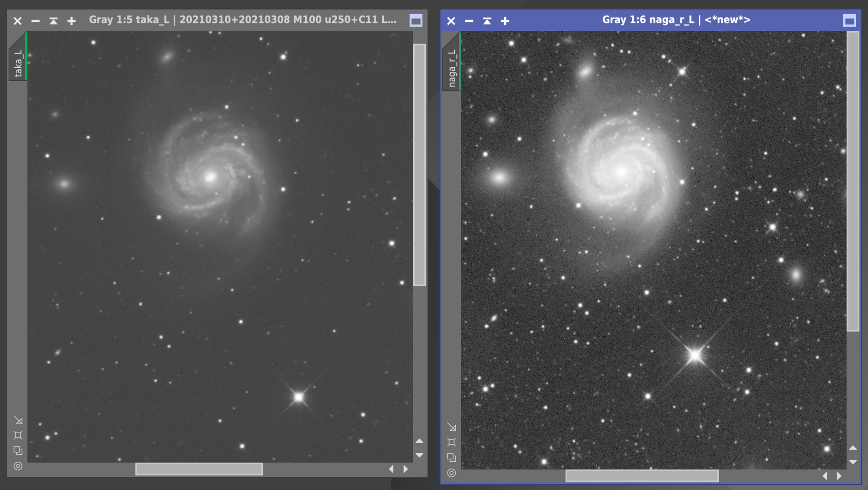
Task: Click plus button on taka_L window title bar
Action: (x=72, y=21)
